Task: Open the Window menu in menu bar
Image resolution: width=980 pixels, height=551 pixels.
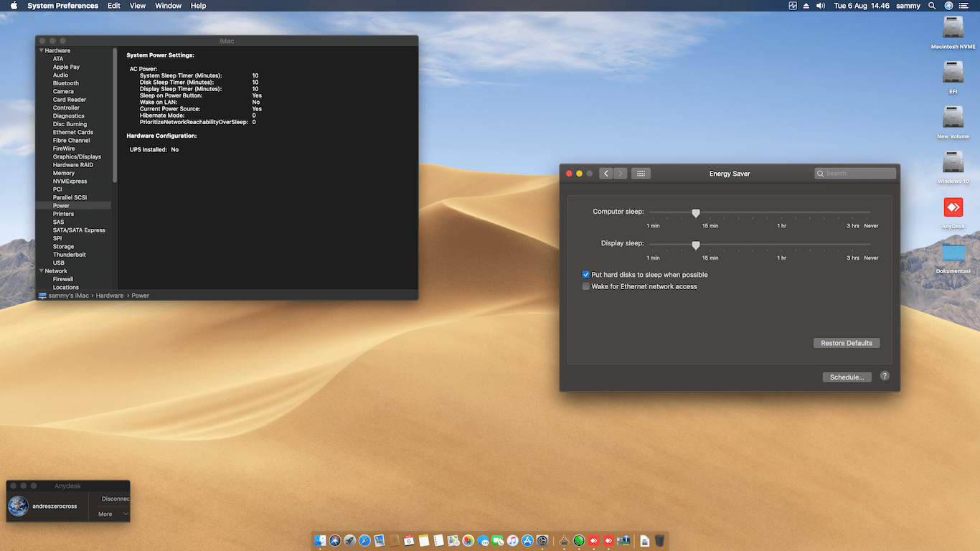Action: tap(168, 6)
